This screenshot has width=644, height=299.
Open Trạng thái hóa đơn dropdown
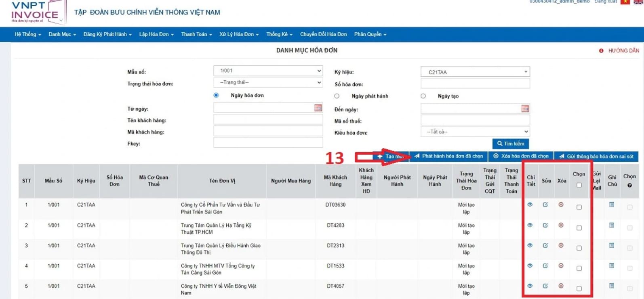coord(268,82)
